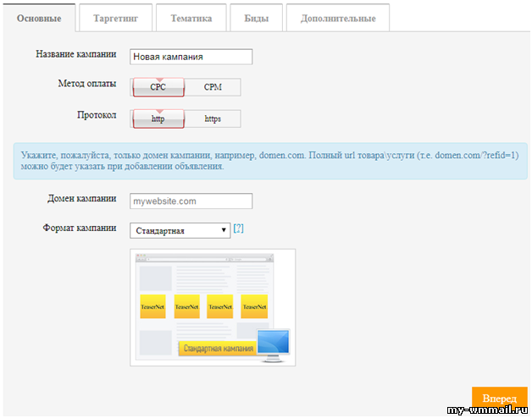
Task: Click the [?] help link
Action: click(239, 228)
